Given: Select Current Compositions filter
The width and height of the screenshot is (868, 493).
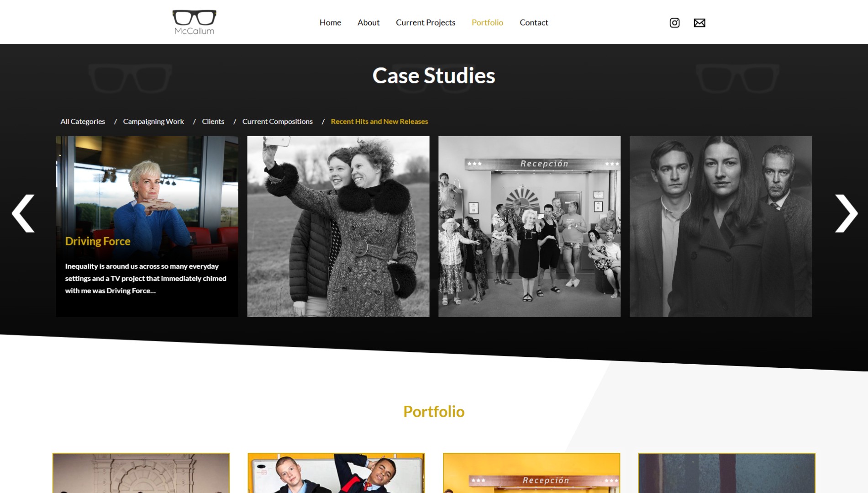Looking at the screenshot, I should click(278, 122).
